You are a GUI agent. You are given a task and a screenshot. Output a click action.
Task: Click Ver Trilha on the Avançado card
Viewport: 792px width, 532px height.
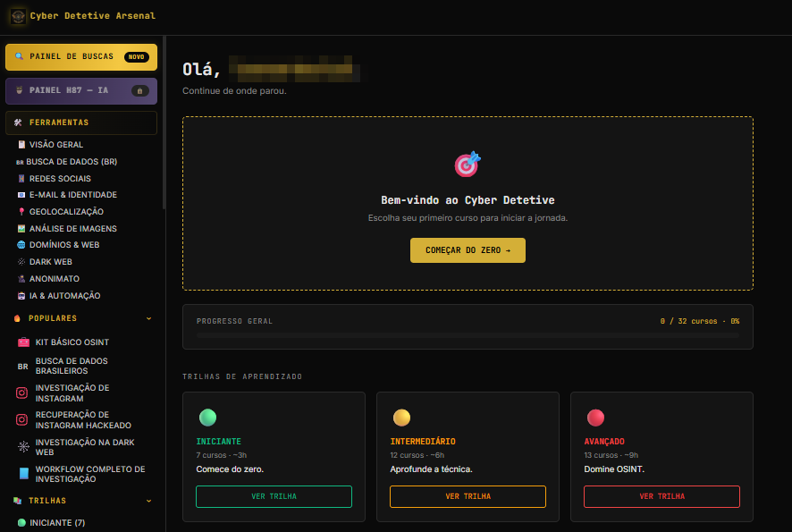point(661,496)
